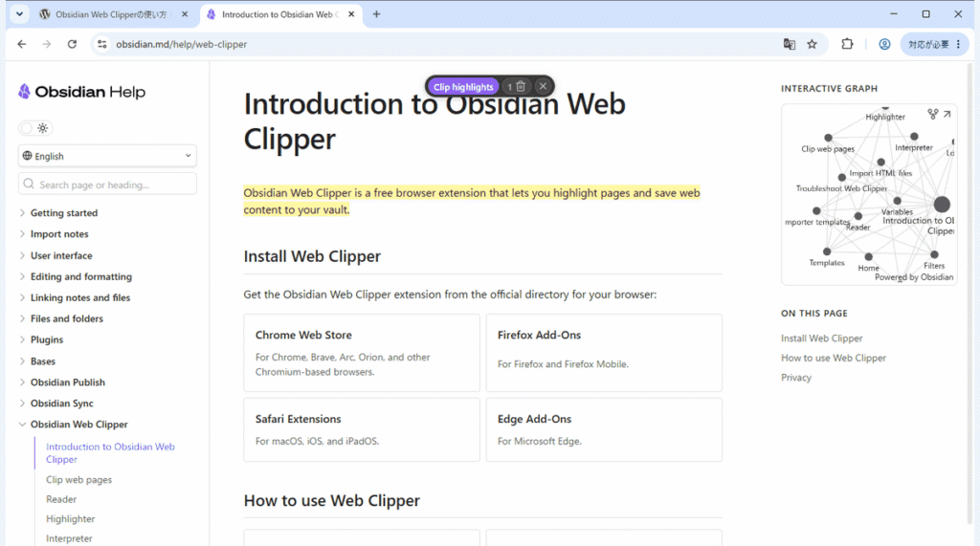The image size is (980, 546).
Task: Open the Firefox Add-Ons card
Action: [x=604, y=353]
